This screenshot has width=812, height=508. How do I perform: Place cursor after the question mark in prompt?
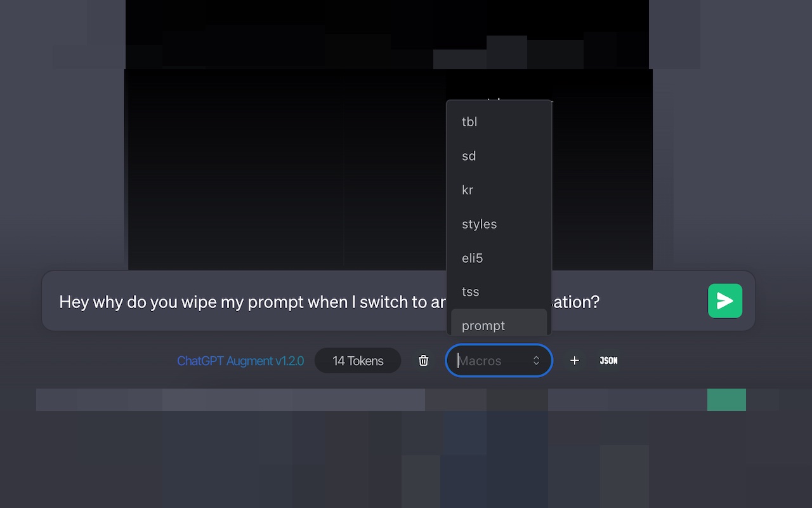click(601, 302)
